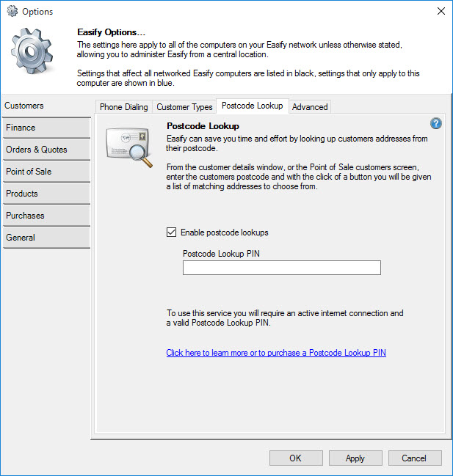Choose the General settings category

(x=46, y=238)
